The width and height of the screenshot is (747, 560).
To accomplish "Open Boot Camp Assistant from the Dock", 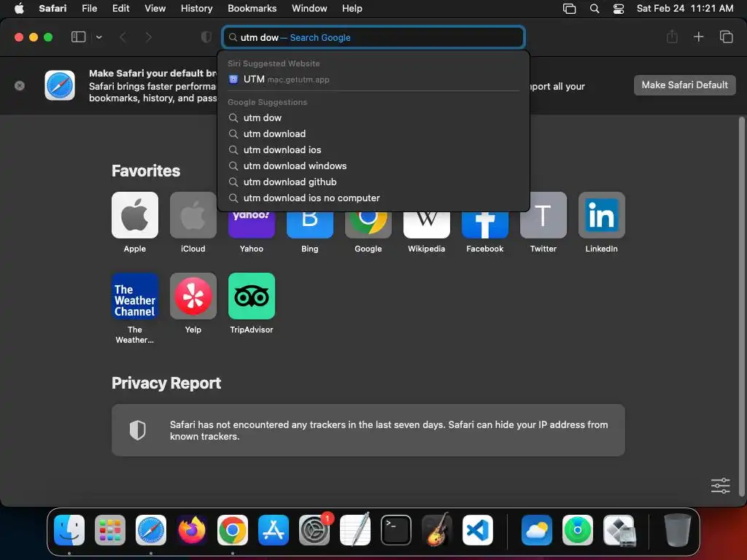I will [x=619, y=530].
